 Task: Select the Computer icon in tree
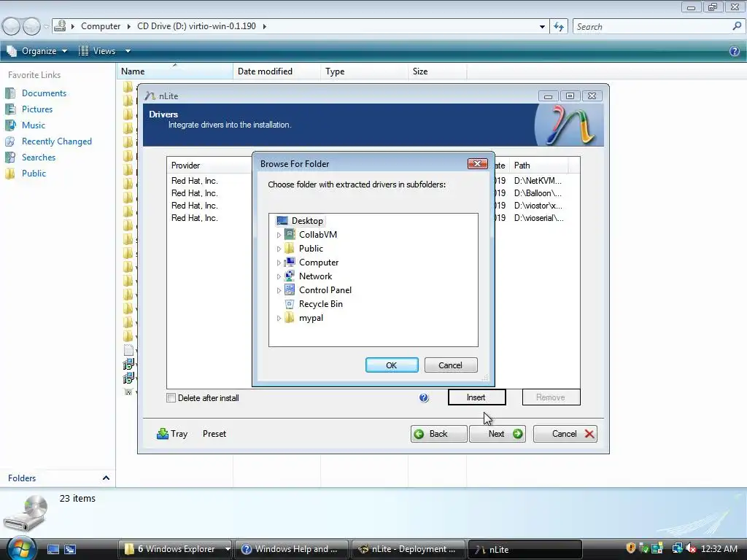(x=290, y=262)
